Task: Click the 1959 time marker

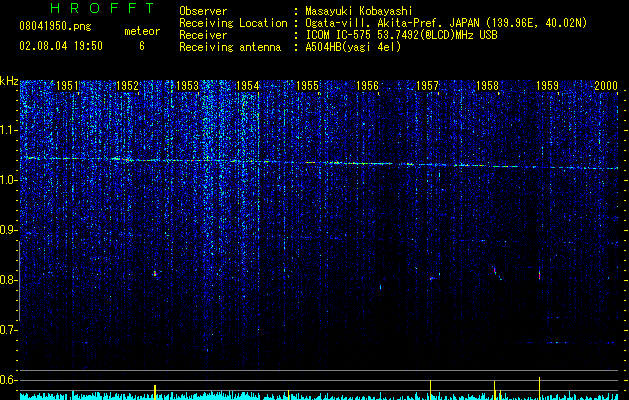Action: (x=548, y=86)
